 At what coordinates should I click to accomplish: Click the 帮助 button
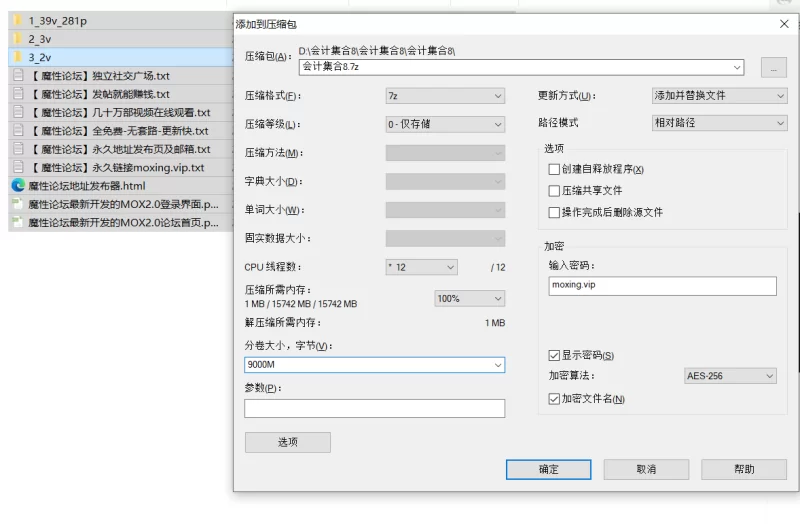coord(743,469)
